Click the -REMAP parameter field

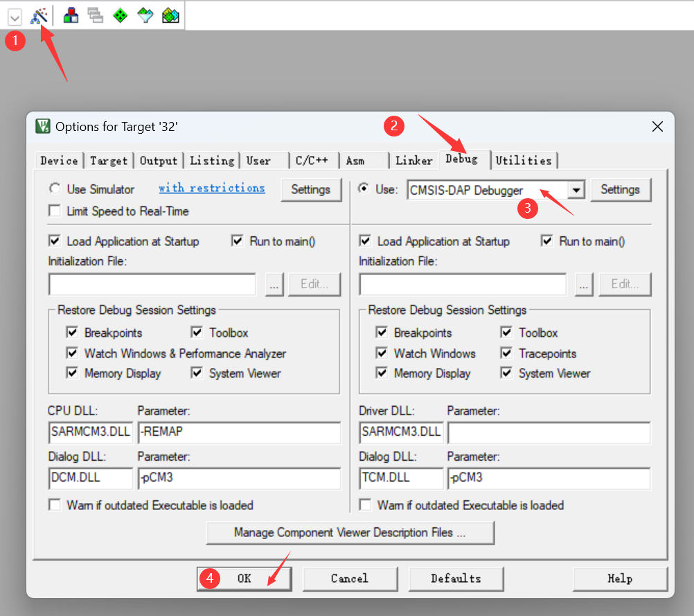click(240, 432)
